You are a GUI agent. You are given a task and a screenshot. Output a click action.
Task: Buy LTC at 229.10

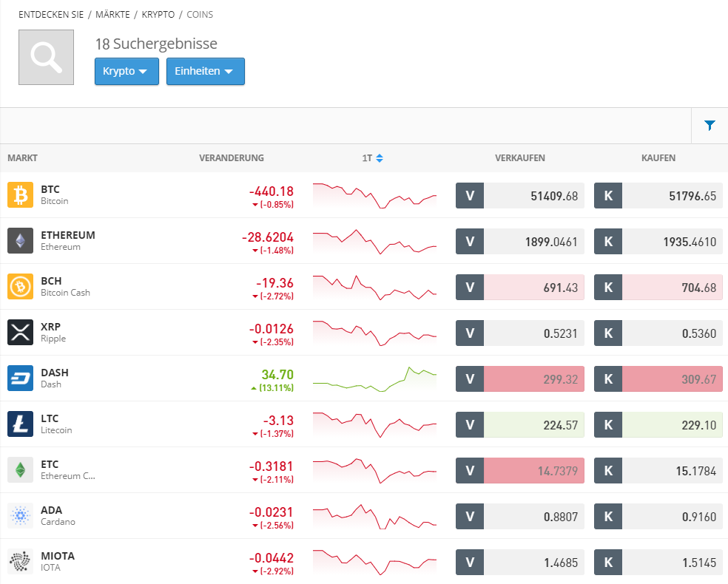(x=658, y=425)
